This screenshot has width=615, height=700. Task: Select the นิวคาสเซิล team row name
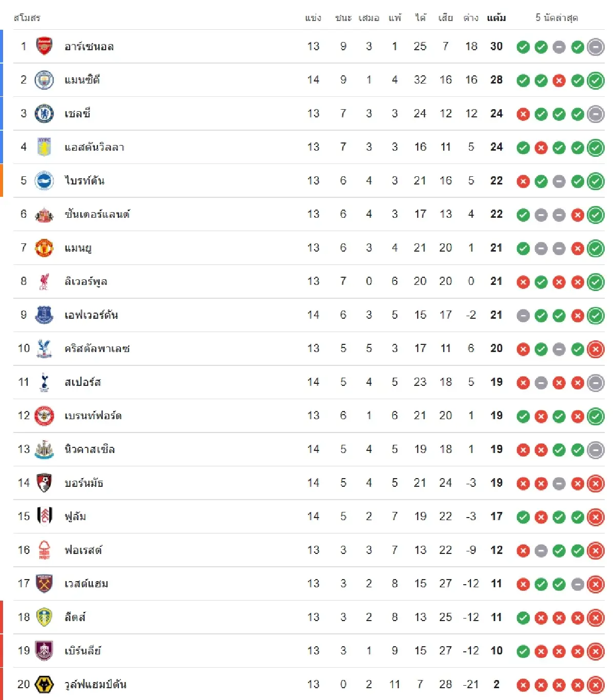pos(90,449)
